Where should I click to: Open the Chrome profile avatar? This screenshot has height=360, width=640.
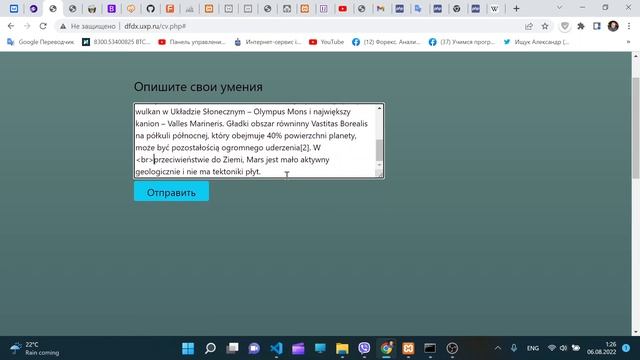[x=613, y=26]
